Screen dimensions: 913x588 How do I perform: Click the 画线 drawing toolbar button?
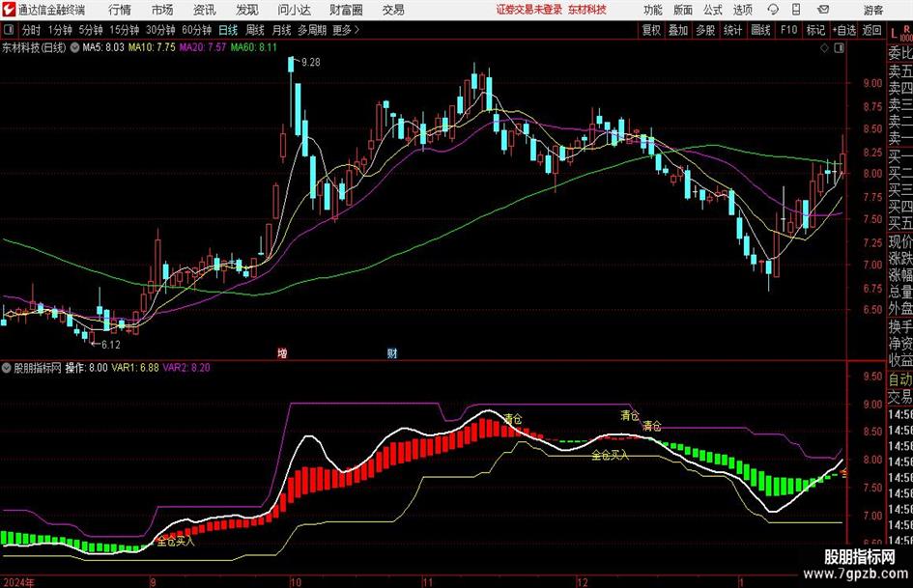tap(760, 30)
